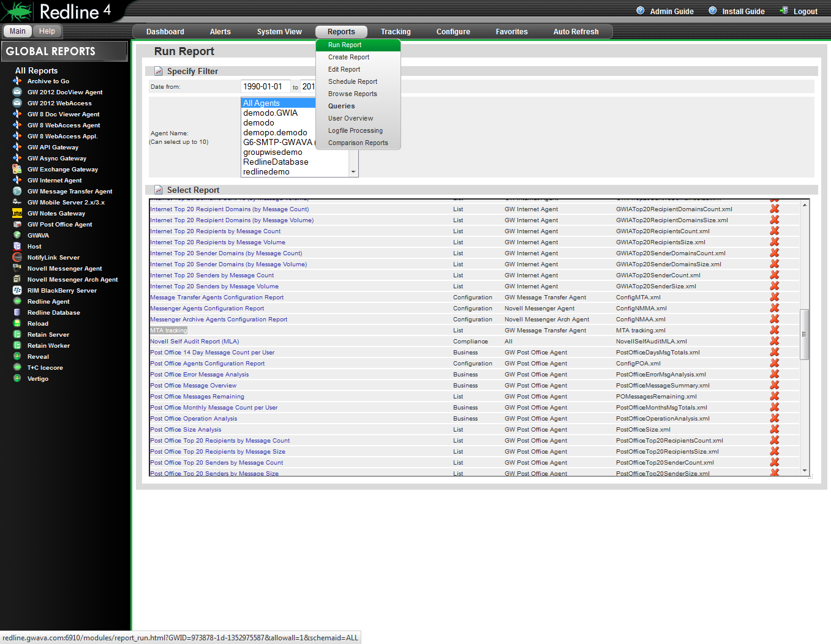The image size is (831, 644).
Task: Click the Archive to Go sidebar icon
Action: click(x=17, y=81)
